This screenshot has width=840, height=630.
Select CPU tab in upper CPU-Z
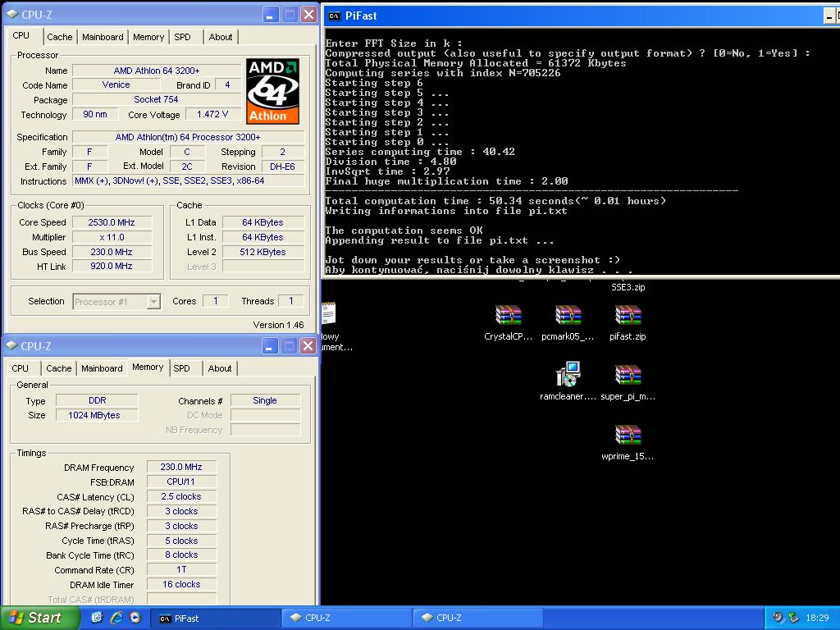(x=21, y=35)
